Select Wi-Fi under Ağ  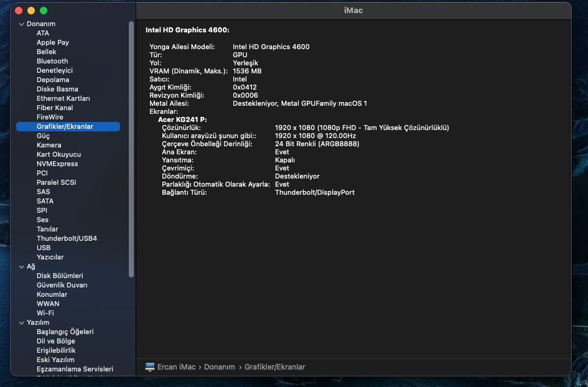pyautogui.click(x=45, y=313)
